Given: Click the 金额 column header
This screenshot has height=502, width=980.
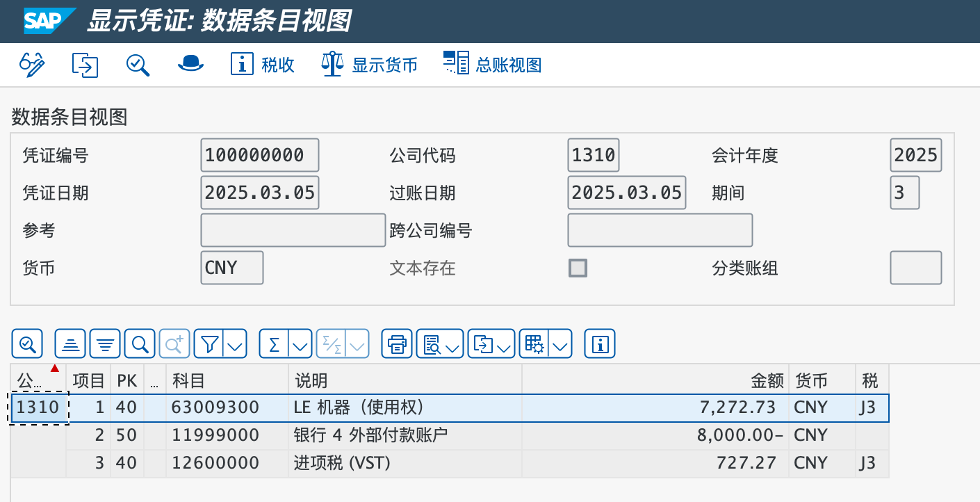Looking at the screenshot, I should click(767, 380).
